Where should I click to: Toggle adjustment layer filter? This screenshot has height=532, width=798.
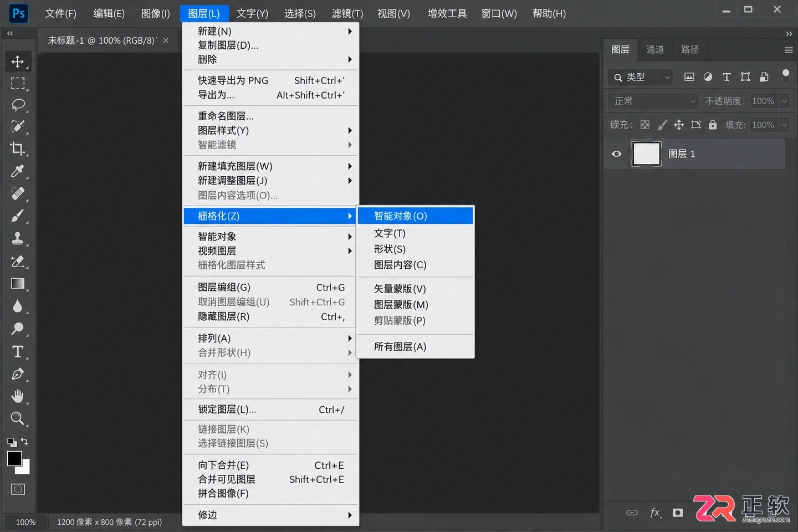point(708,77)
